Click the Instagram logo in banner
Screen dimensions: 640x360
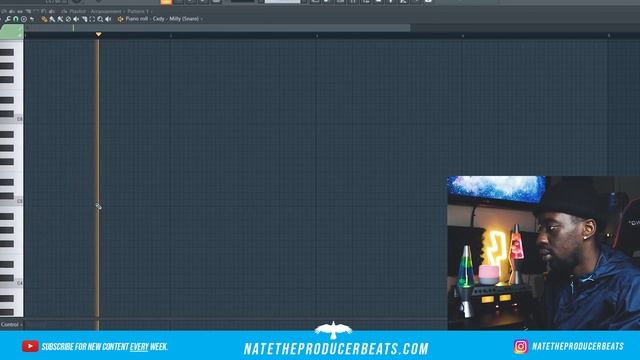pyautogui.click(x=520, y=347)
